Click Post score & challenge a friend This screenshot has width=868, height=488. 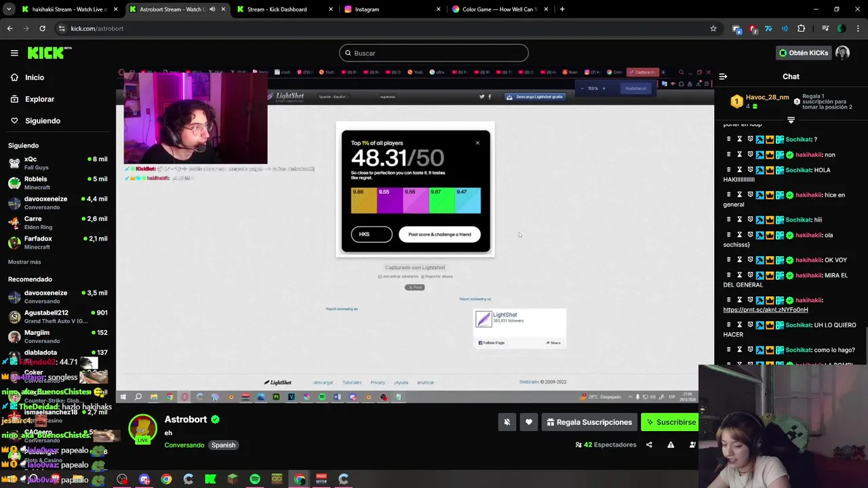(x=439, y=235)
